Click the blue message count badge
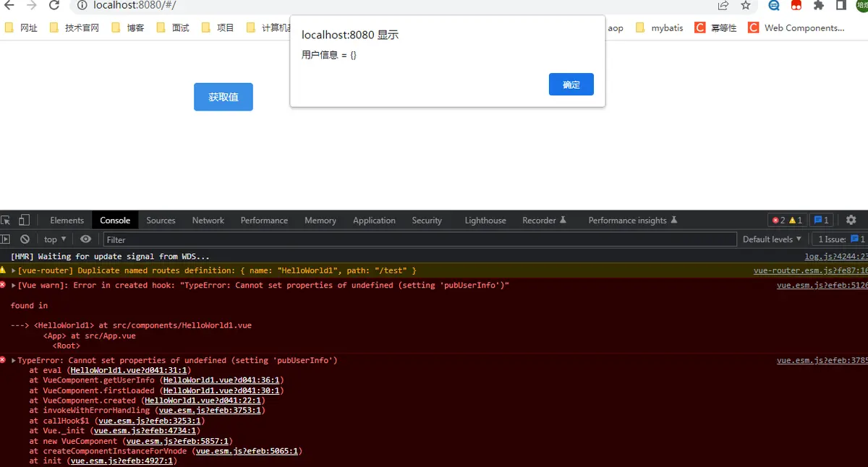The image size is (868, 467). pos(822,220)
